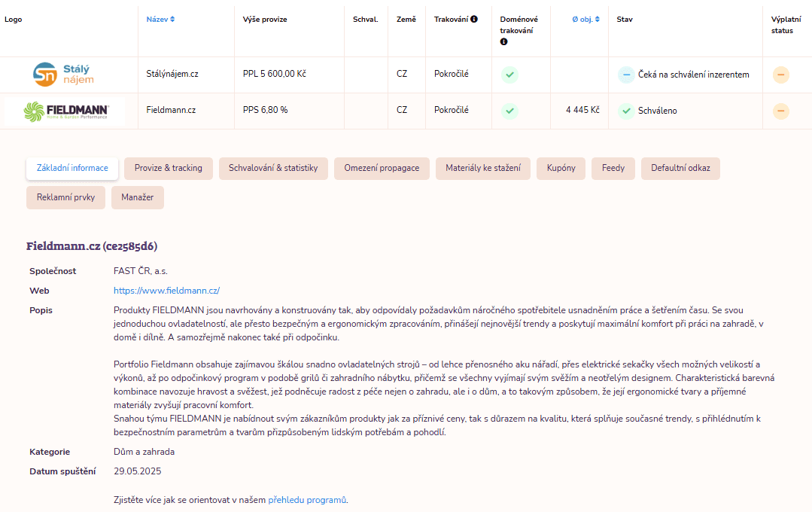This screenshot has height=512, width=812.
Task: Switch to Provize & tracking tab
Action: point(169,169)
